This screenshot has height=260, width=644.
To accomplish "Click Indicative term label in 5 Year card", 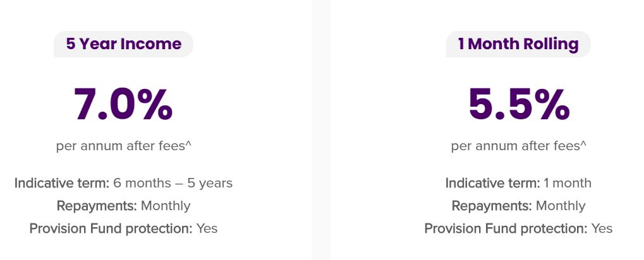I will point(62,183).
